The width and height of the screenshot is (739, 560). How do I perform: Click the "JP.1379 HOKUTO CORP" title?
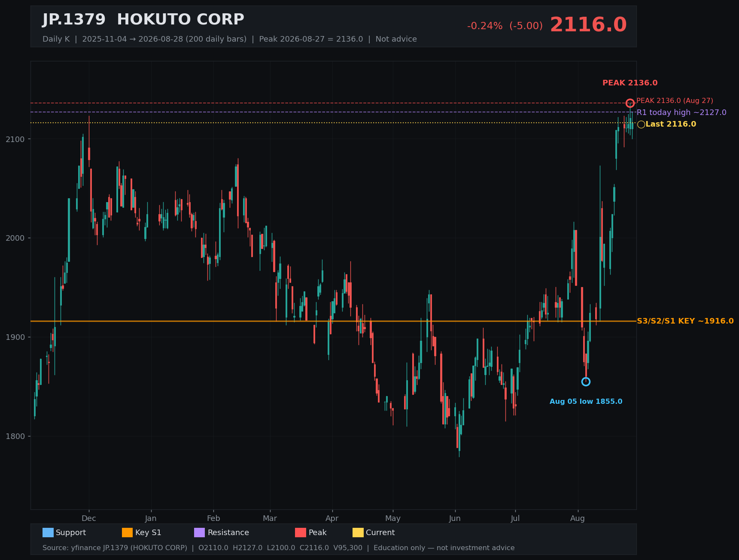point(143,20)
